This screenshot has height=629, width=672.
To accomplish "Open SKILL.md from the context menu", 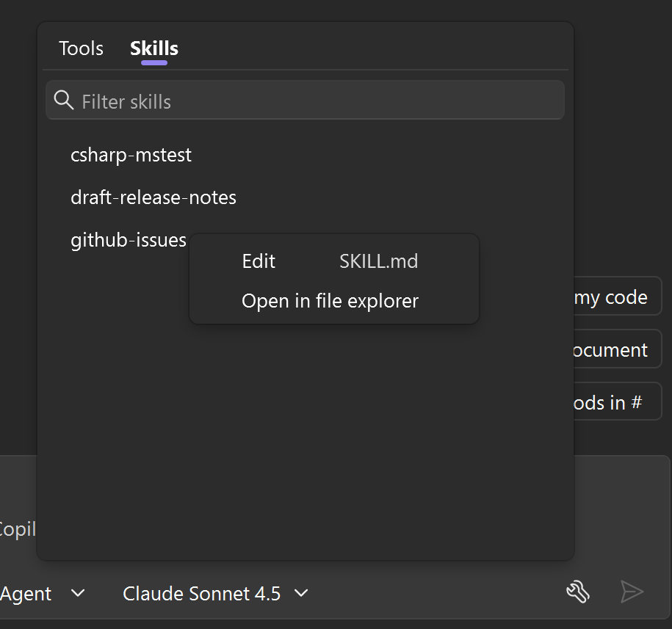I will click(377, 261).
